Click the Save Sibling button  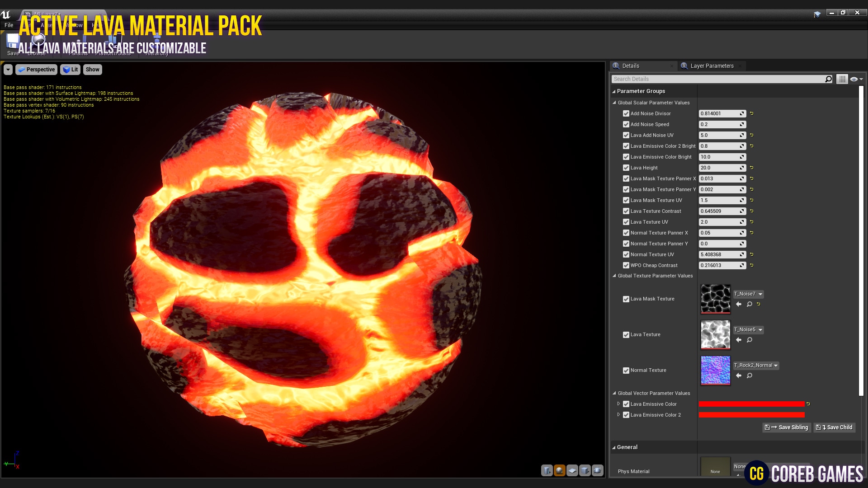[x=787, y=427]
